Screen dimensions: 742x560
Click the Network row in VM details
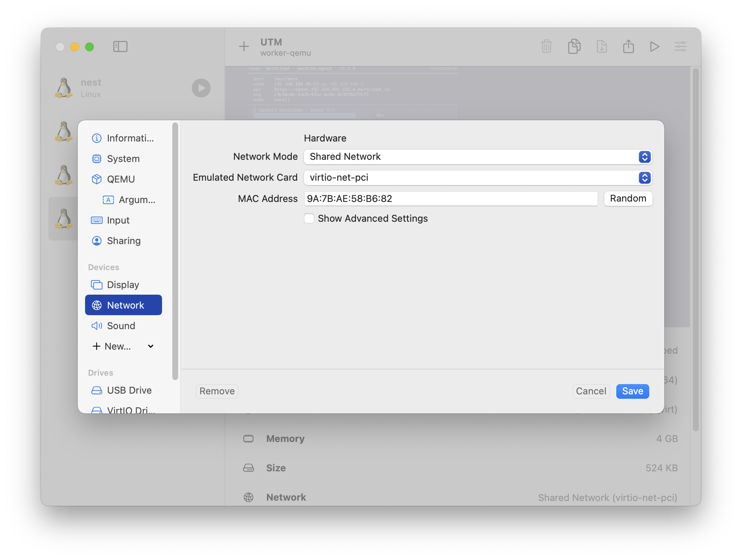(x=460, y=497)
